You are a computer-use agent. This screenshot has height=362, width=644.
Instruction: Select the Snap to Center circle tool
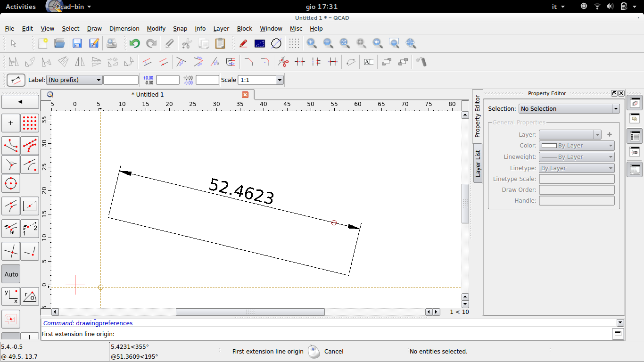point(11,183)
